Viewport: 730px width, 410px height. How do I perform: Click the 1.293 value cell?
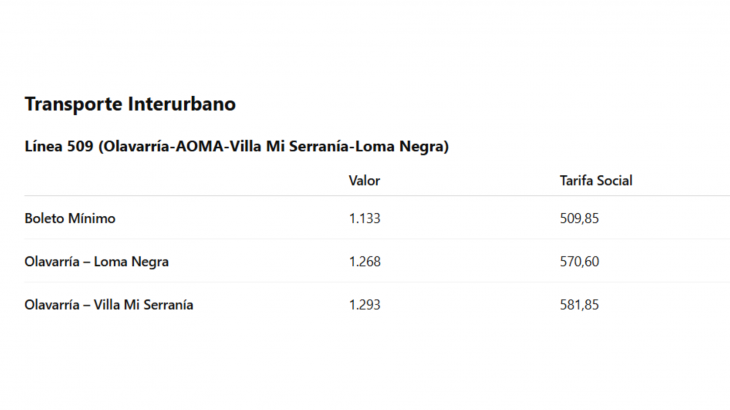coord(365,305)
